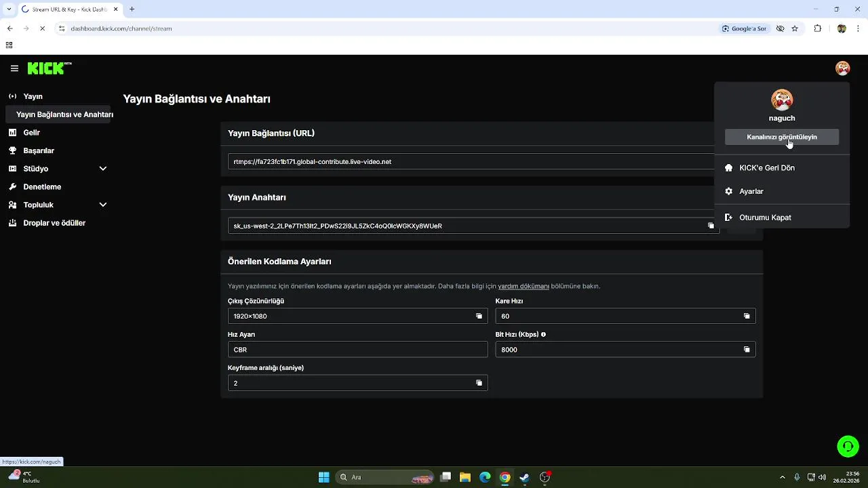Launch Microsoft Edge from the taskbar
This screenshot has width=868, height=488.
point(485,477)
